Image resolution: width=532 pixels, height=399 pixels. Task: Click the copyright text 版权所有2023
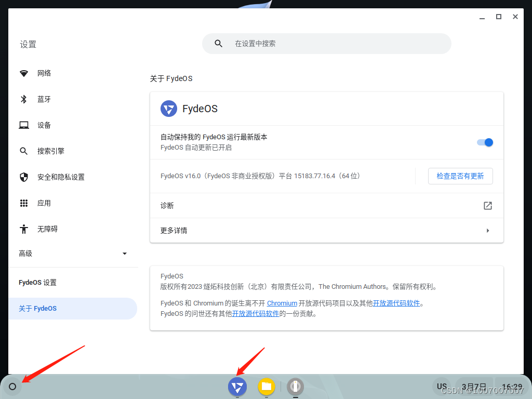point(299,287)
